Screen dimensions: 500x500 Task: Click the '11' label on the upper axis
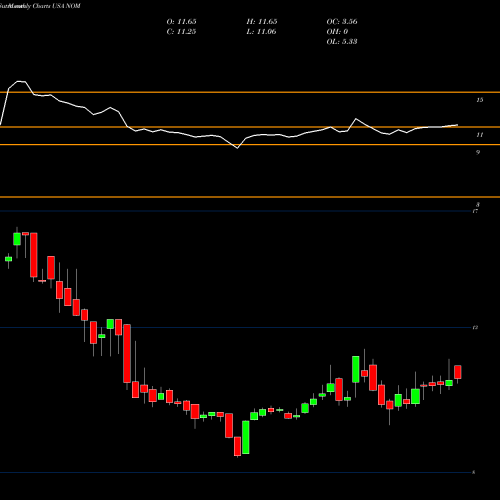[479, 135]
